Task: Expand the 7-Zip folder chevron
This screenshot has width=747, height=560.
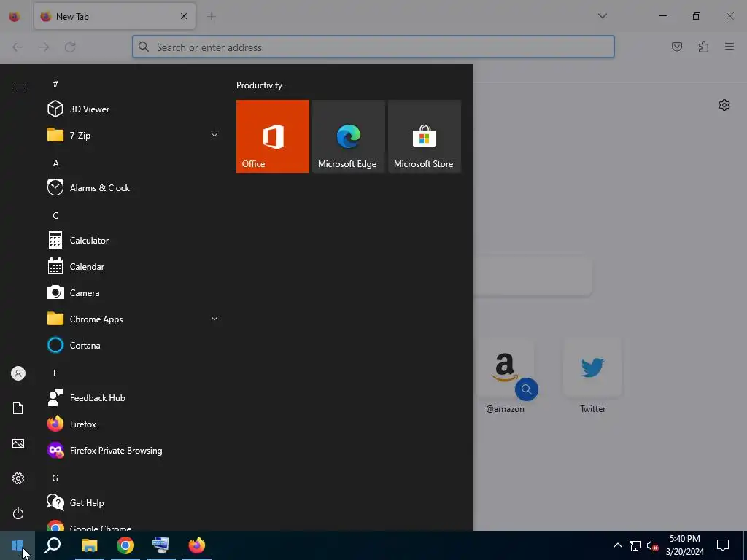Action: point(214,135)
